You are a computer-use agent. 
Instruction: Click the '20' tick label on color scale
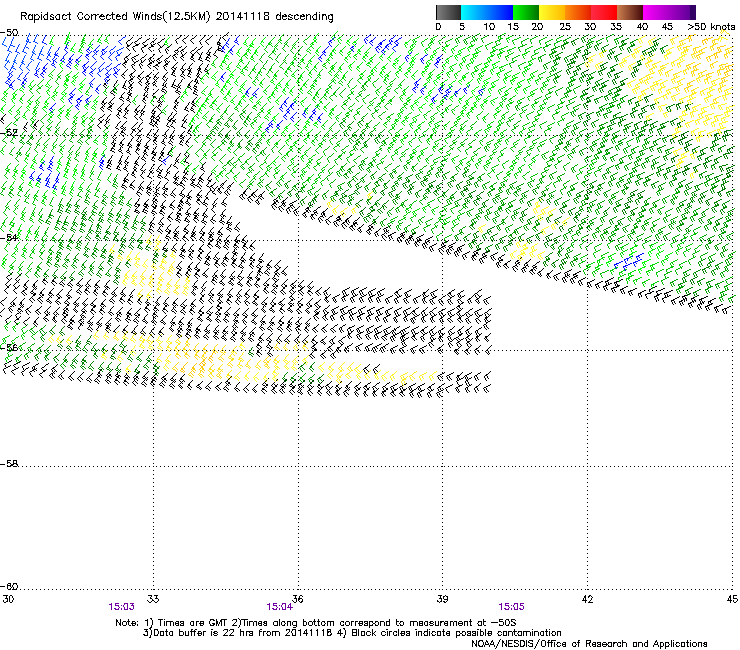tap(537, 26)
